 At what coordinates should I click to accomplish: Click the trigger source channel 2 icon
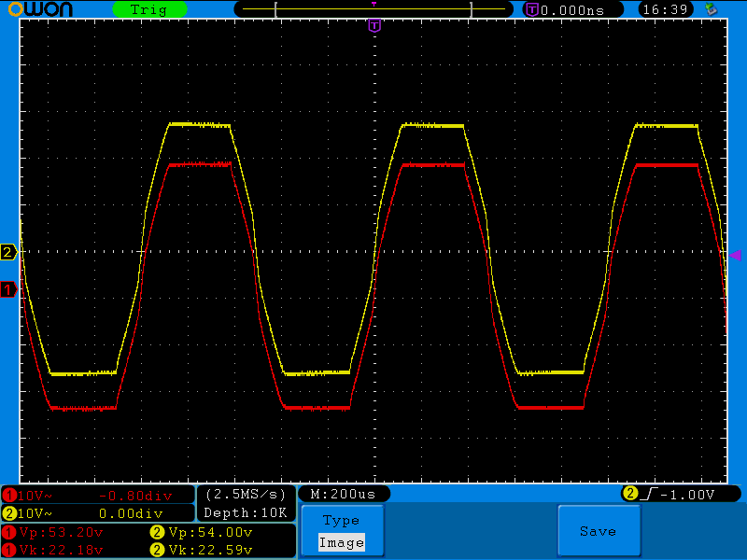[629, 494]
